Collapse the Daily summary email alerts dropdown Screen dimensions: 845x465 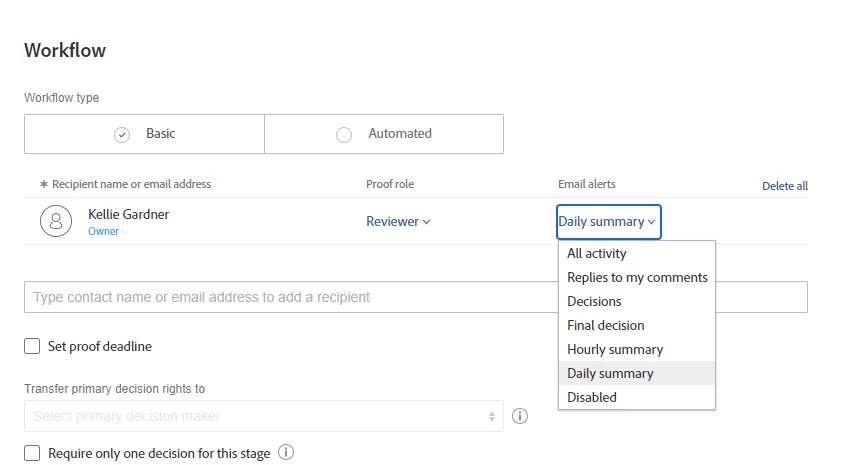[608, 221]
